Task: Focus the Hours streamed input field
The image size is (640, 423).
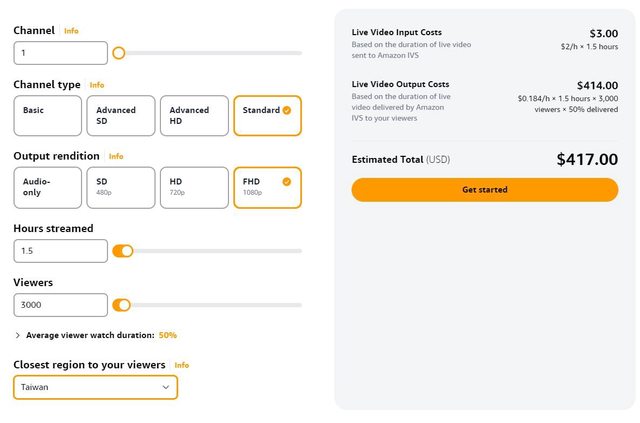Action: (60, 251)
